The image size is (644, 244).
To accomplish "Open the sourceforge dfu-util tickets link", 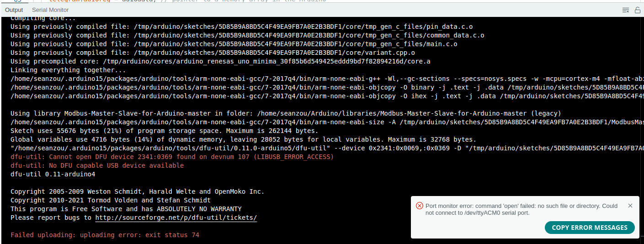I will 176,217.
